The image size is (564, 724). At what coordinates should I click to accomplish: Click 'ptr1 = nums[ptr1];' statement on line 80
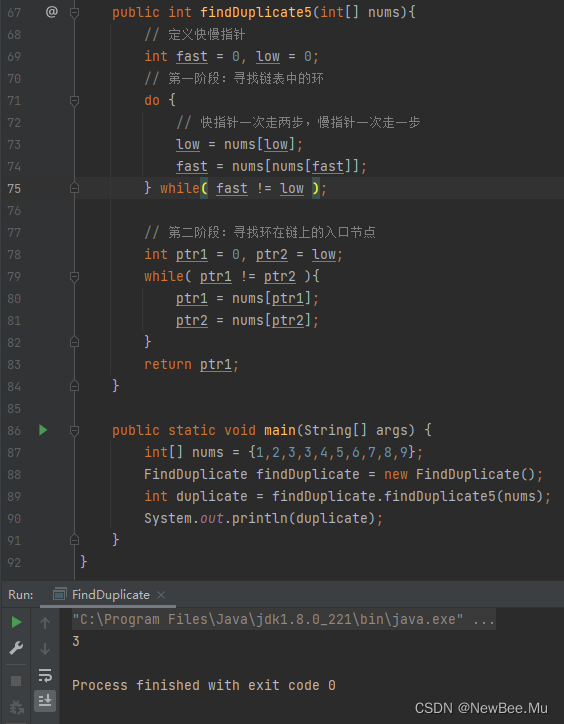point(247,299)
